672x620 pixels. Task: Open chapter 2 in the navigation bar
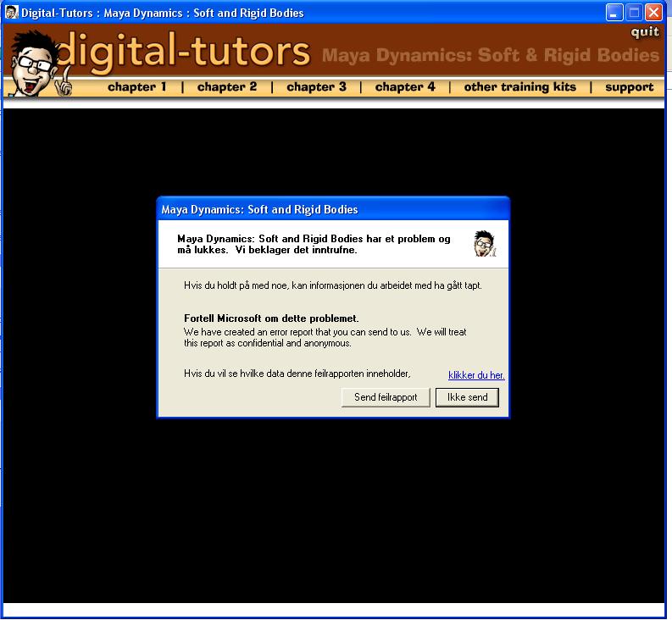click(x=227, y=87)
